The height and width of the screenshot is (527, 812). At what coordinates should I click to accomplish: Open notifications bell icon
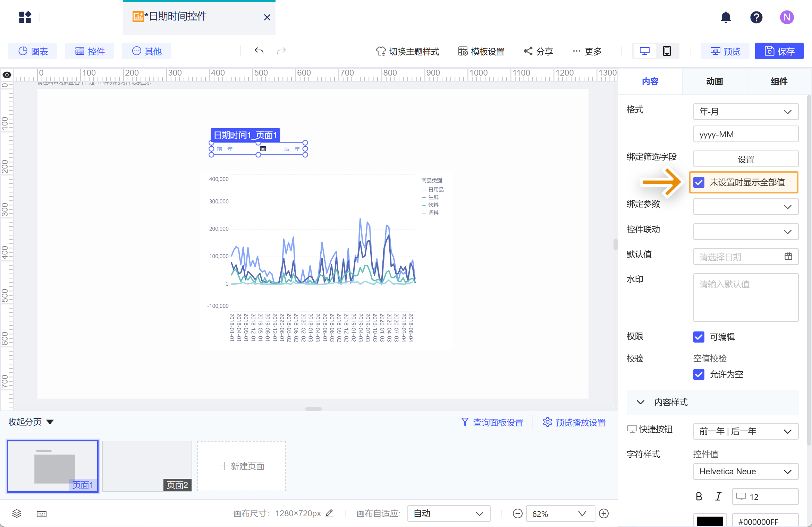(x=726, y=17)
